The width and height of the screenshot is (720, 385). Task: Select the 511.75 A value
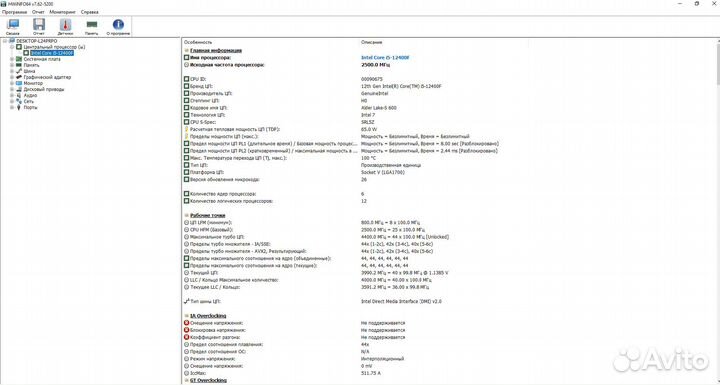371,374
